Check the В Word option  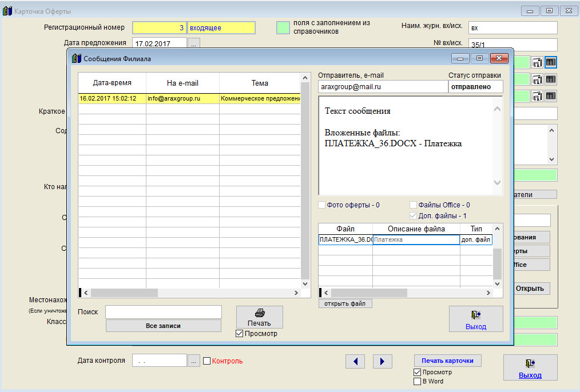click(x=417, y=381)
